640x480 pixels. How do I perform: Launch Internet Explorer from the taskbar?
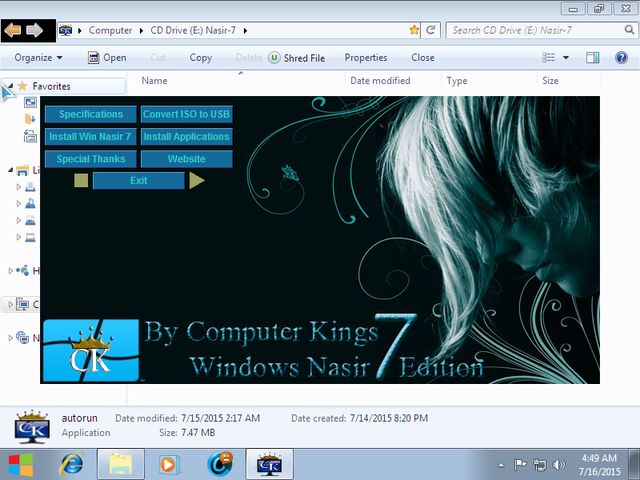72,464
